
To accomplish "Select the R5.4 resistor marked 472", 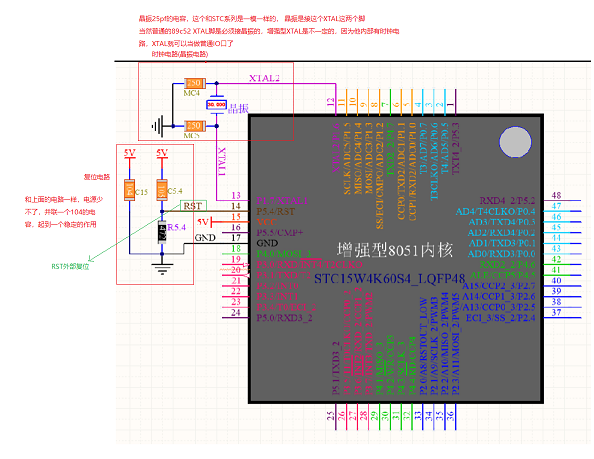I will [162, 232].
